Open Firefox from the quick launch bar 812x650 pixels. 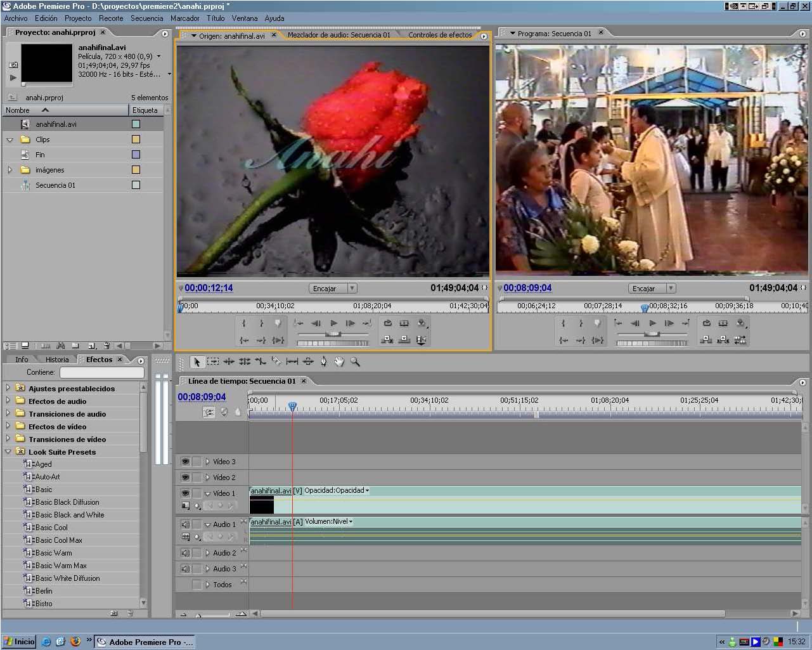[75, 641]
